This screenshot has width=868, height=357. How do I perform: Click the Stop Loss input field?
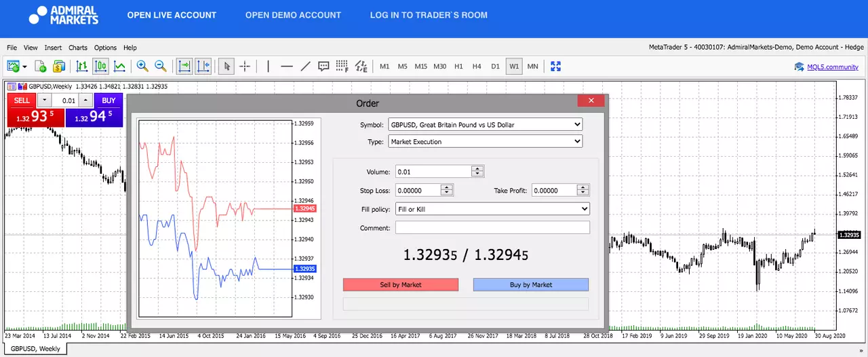click(418, 191)
